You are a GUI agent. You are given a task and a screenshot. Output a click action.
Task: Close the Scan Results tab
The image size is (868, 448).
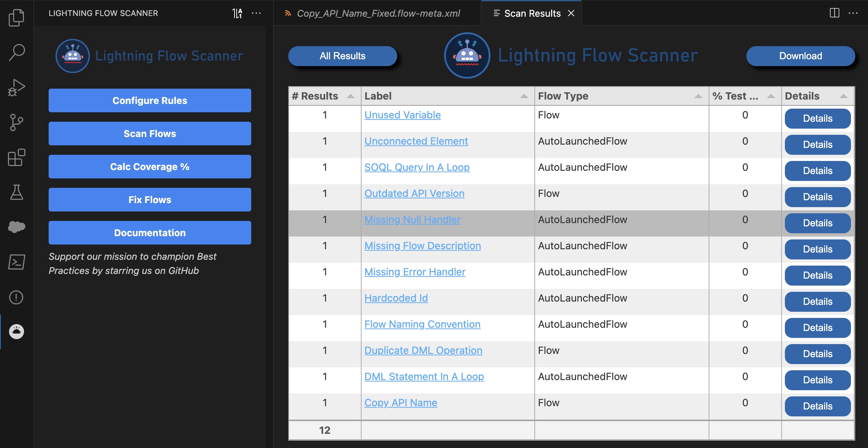[571, 13]
